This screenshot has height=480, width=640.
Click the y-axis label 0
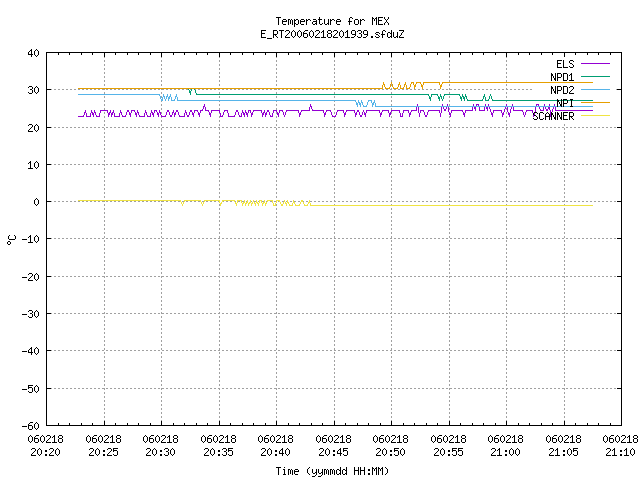click(x=37, y=202)
